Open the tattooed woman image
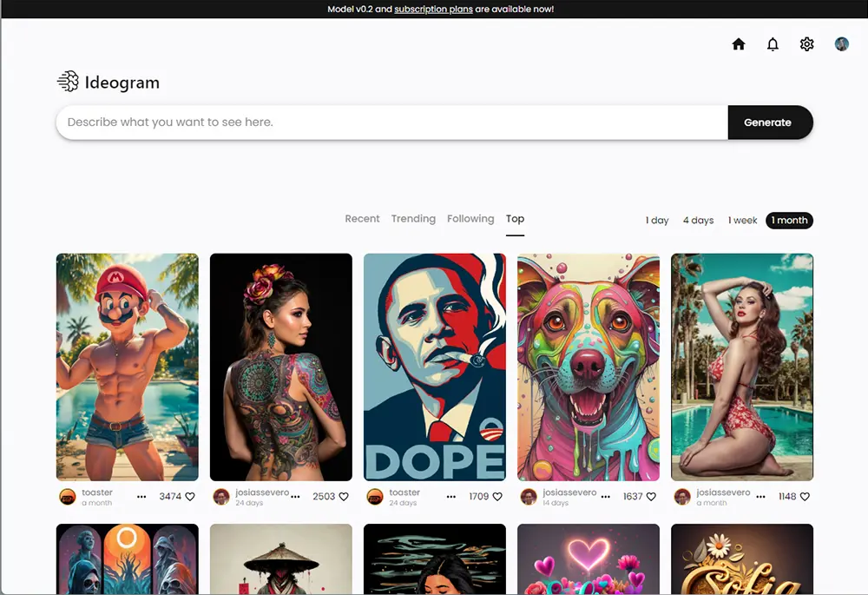 point(281,367)
